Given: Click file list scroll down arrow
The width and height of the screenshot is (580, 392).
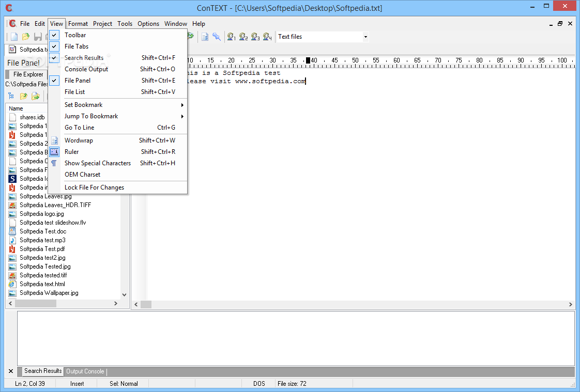Looking at the screenshot, I should [x=124, y=295].
